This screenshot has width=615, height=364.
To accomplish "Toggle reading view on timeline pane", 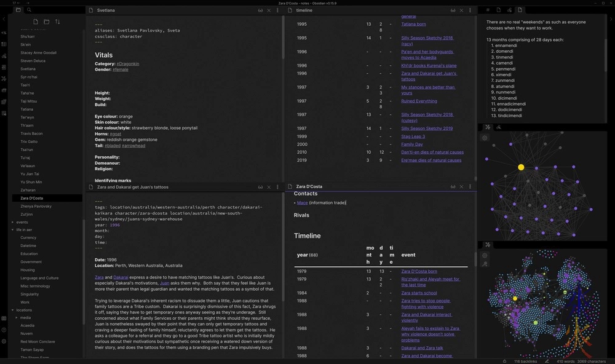I will [x=453, y=10].
